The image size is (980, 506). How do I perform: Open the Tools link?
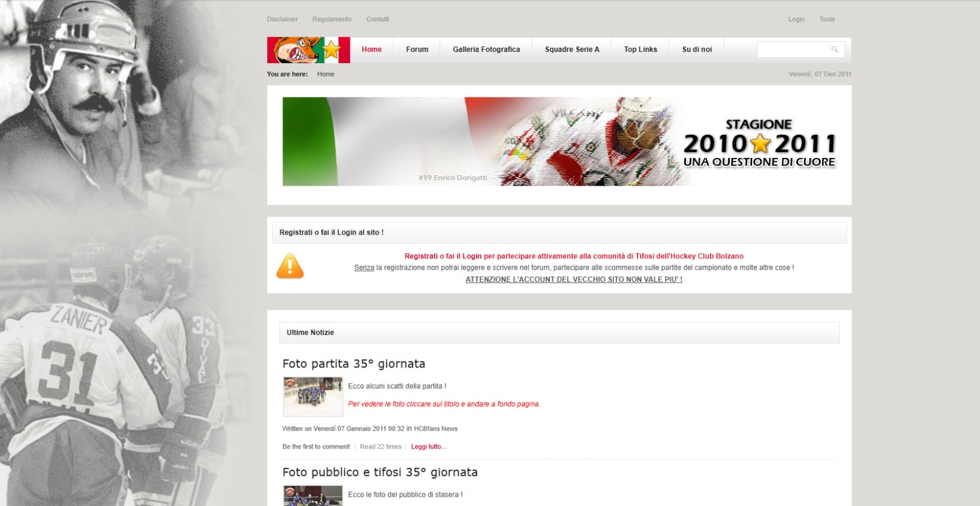click(x=827, y=20)
